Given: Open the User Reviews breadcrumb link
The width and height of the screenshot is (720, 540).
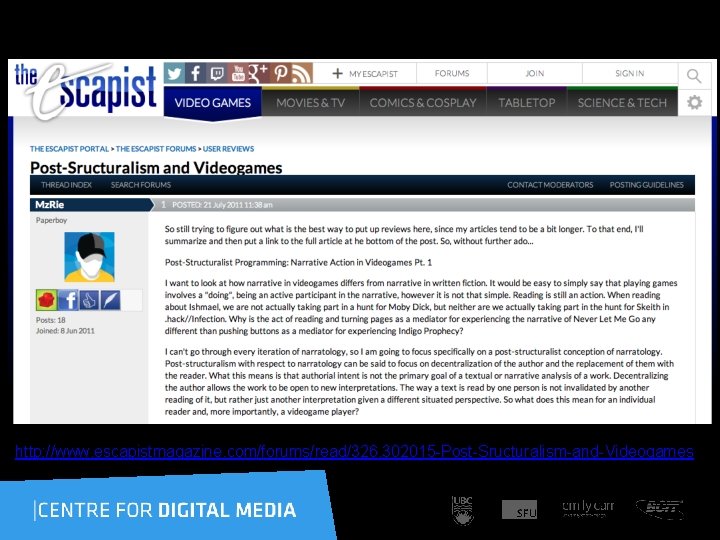Looking at the screenshot, I should pyautogui.click(x=228, y=149).
